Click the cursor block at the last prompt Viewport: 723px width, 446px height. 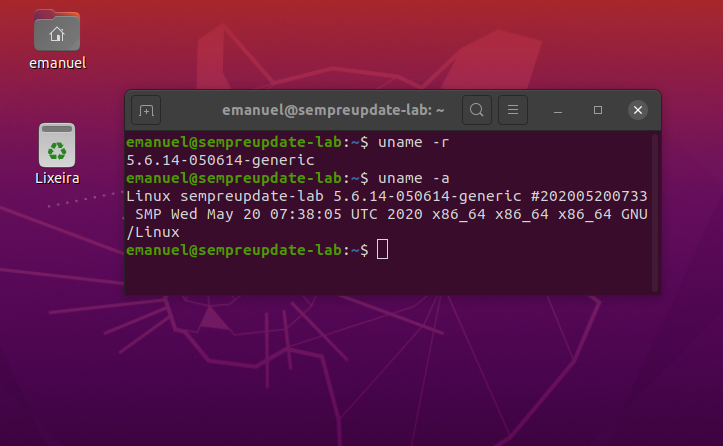382,249
